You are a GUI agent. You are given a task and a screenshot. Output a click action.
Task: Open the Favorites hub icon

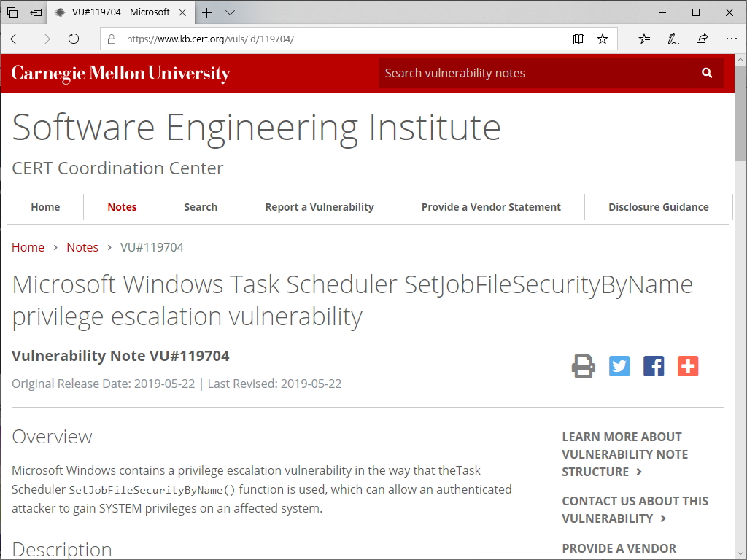click(644, 39)
